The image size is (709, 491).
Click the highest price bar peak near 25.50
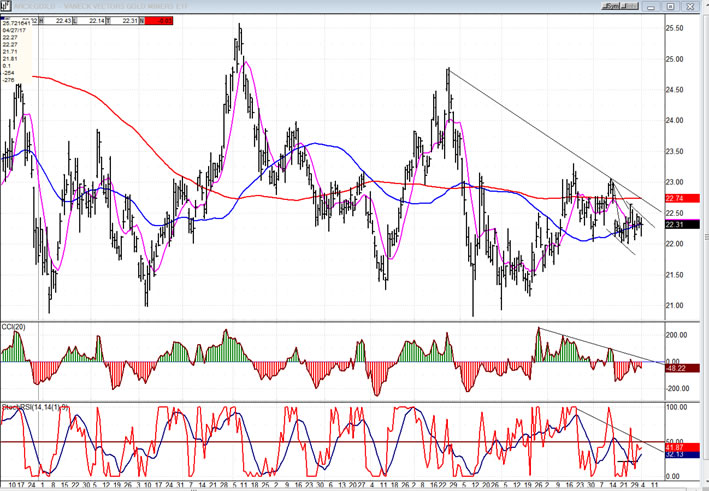click(239, 27)
